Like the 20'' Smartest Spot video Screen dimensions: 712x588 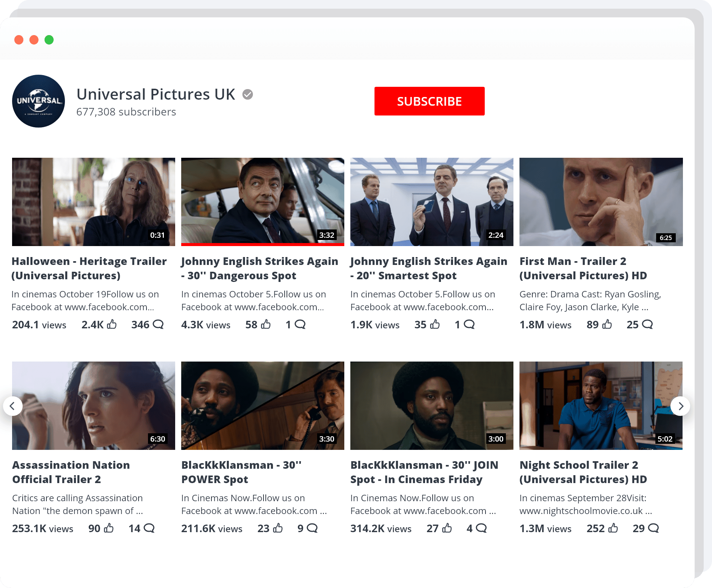point(435,324)
